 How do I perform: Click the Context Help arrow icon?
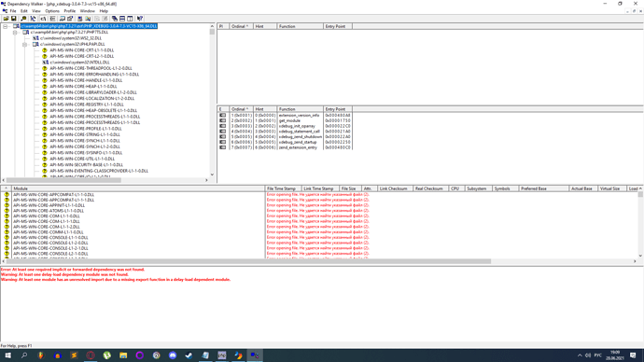point(140,19)
